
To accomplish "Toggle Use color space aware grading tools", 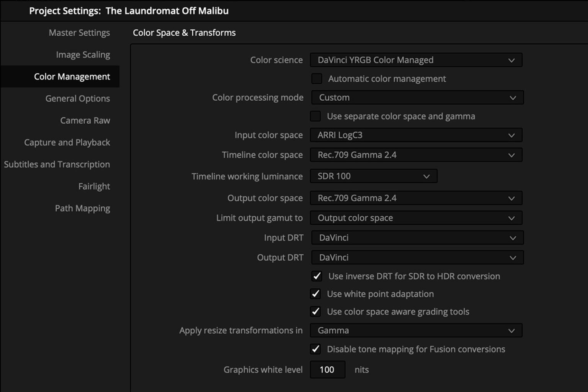I will [315, 312].
